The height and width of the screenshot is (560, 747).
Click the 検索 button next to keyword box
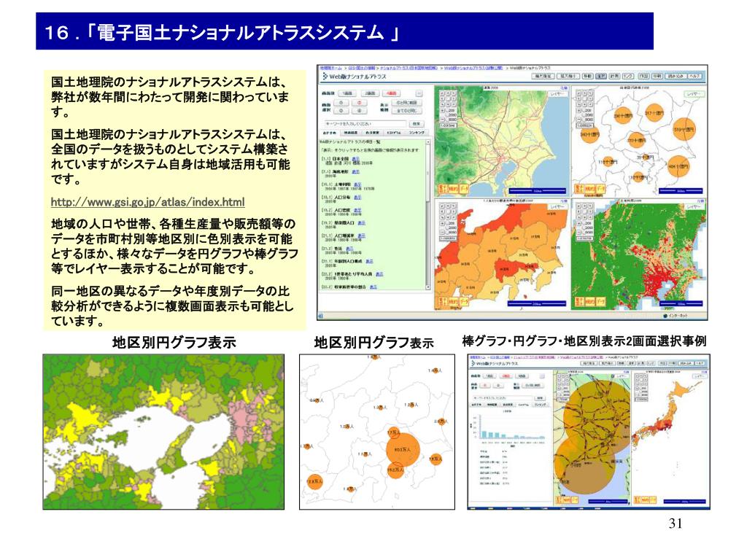417,124
